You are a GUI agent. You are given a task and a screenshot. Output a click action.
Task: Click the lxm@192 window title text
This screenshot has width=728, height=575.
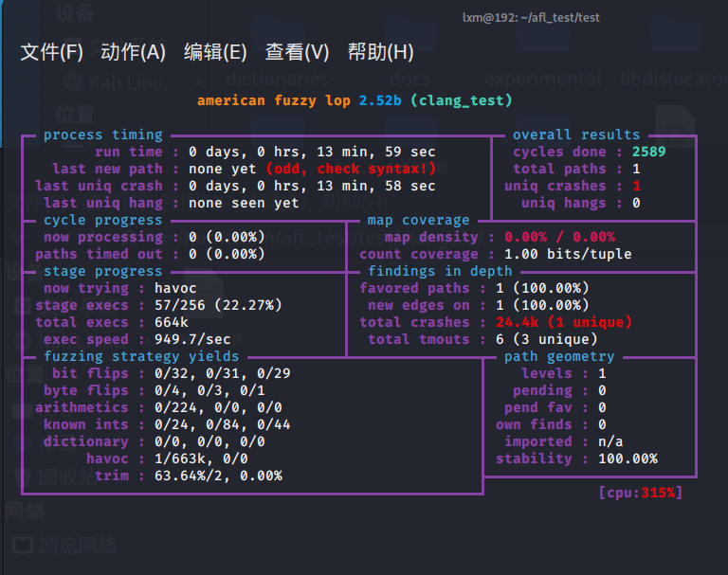[x=531, y=17]
